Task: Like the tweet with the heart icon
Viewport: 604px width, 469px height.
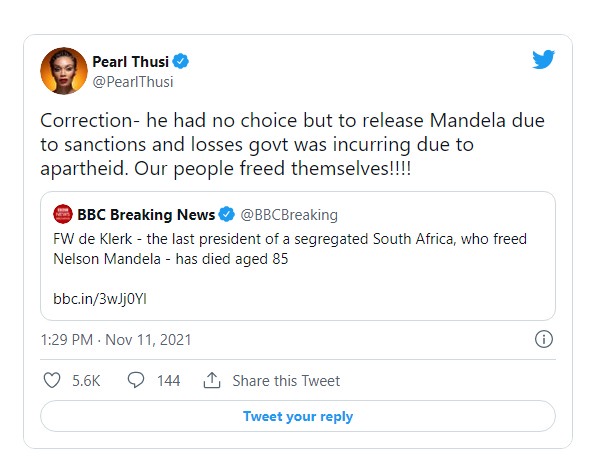Action: [x=52, y=380]
